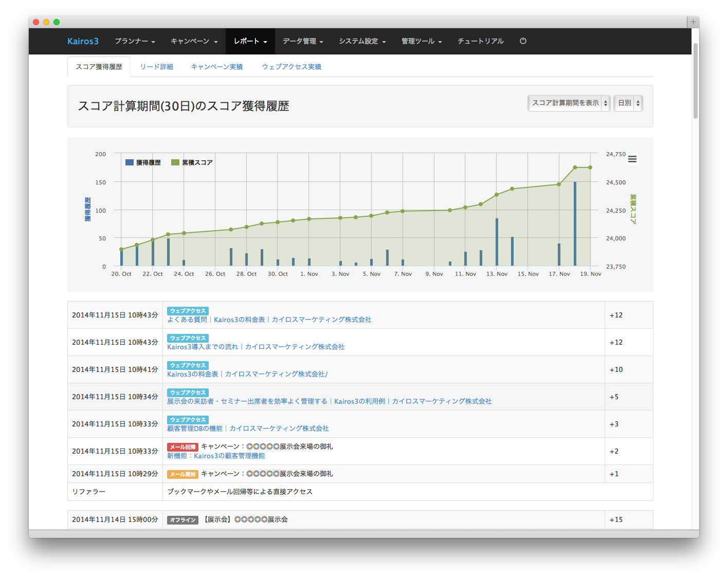Click the +15 score in 展示会 row

pos(616,520)
